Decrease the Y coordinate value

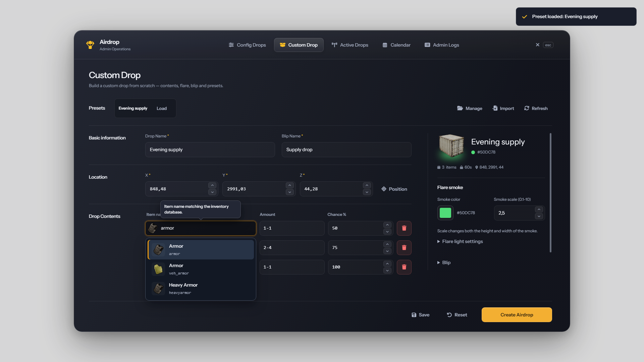290,192
